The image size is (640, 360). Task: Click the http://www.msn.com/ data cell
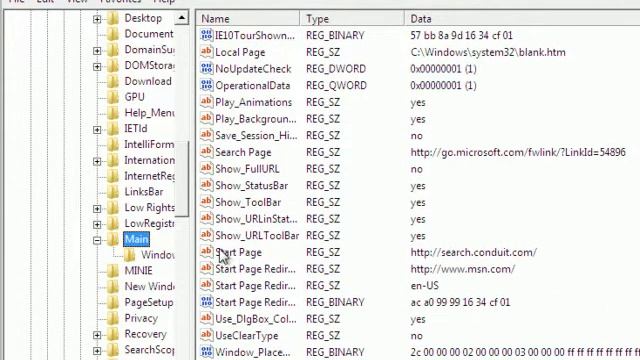pyautogui.click(x=462, y=269)
